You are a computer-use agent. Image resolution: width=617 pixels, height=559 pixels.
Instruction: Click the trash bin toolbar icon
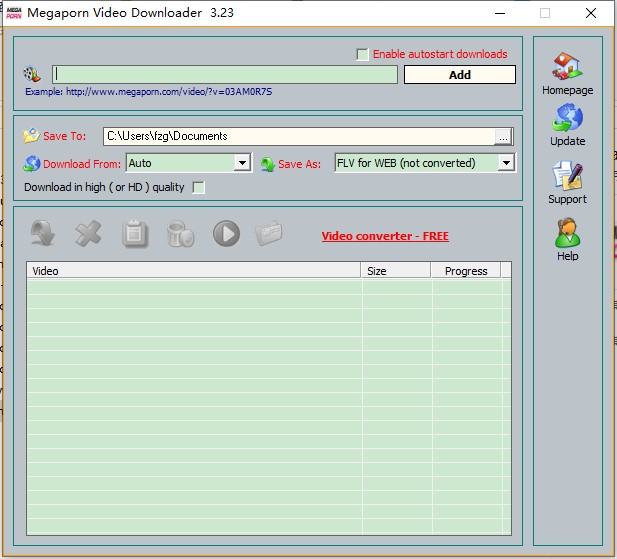(180, 234)
